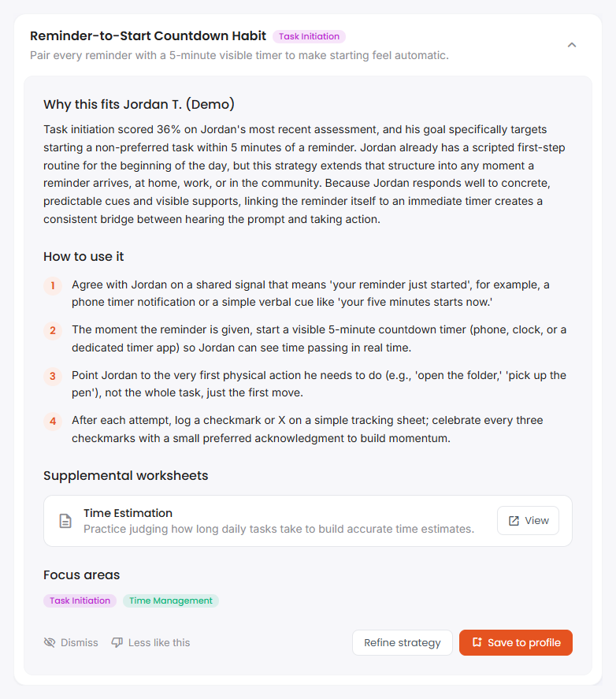Click the Task Initiation badge beside the title
The height and width of the screenshot is (699, 616).
309,36
